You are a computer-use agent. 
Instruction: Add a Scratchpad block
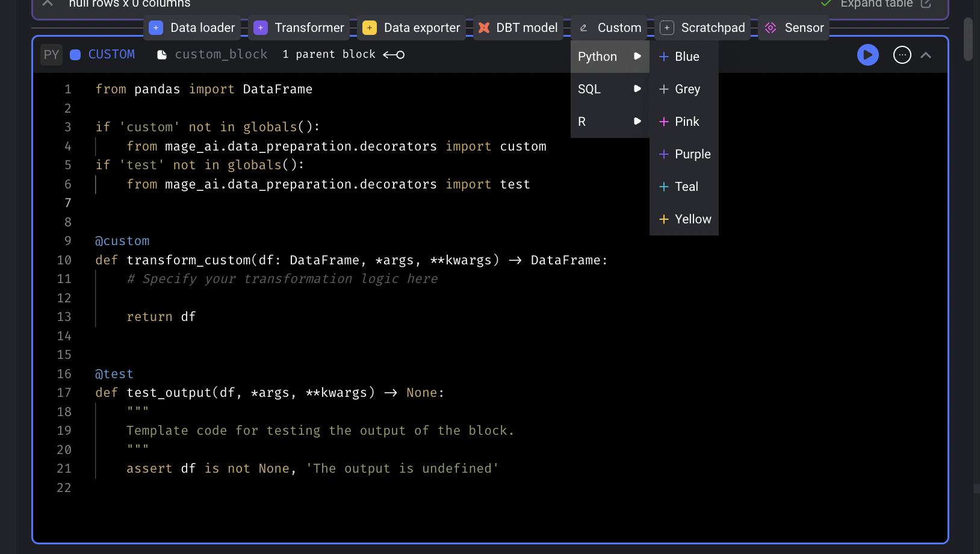coord(702,28)
